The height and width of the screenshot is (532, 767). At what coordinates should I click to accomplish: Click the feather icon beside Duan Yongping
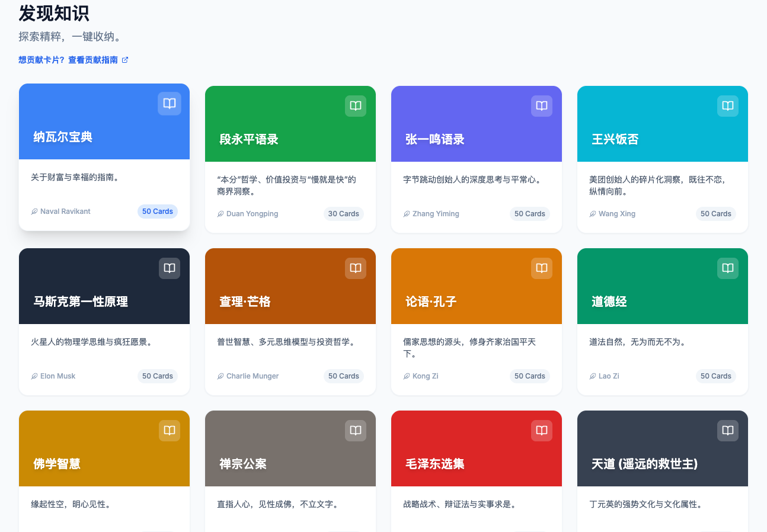coord(220,214)
